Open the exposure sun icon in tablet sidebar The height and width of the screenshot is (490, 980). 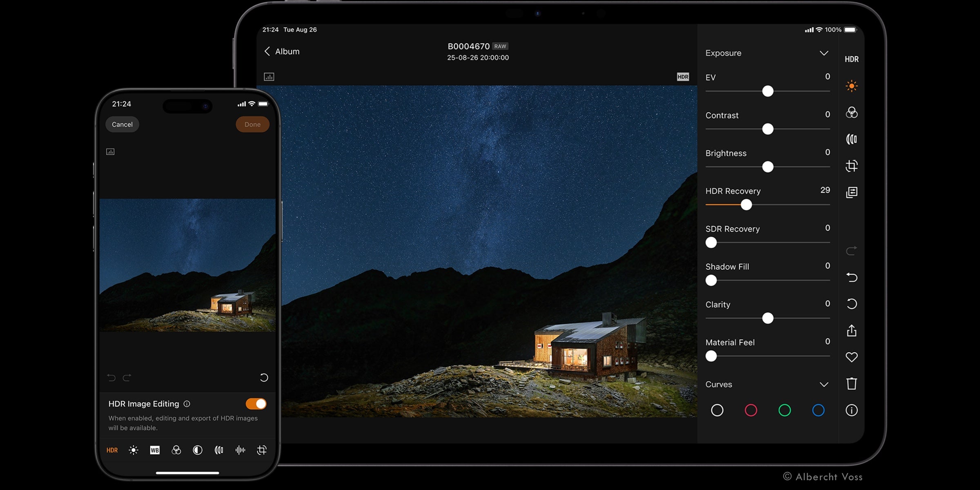coord(851,86)
